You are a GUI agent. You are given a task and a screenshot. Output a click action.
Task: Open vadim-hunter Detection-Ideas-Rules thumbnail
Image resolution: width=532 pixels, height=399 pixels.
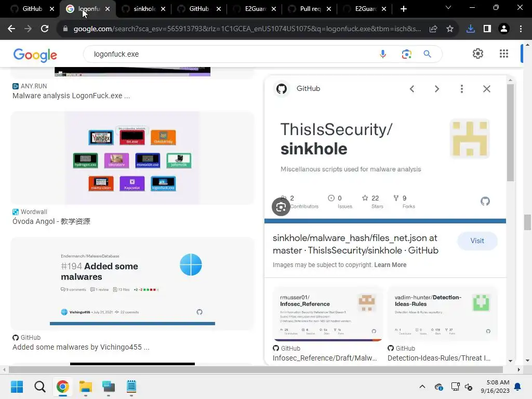(x=442, y=314)
